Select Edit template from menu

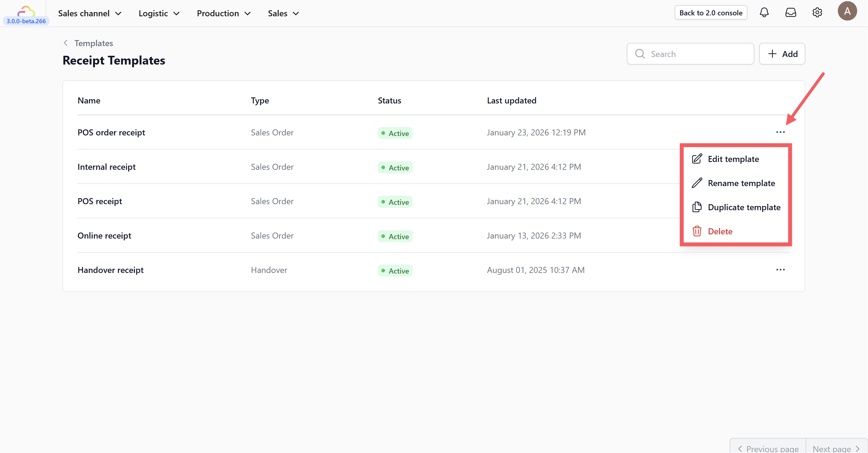[x=733, y=159]
